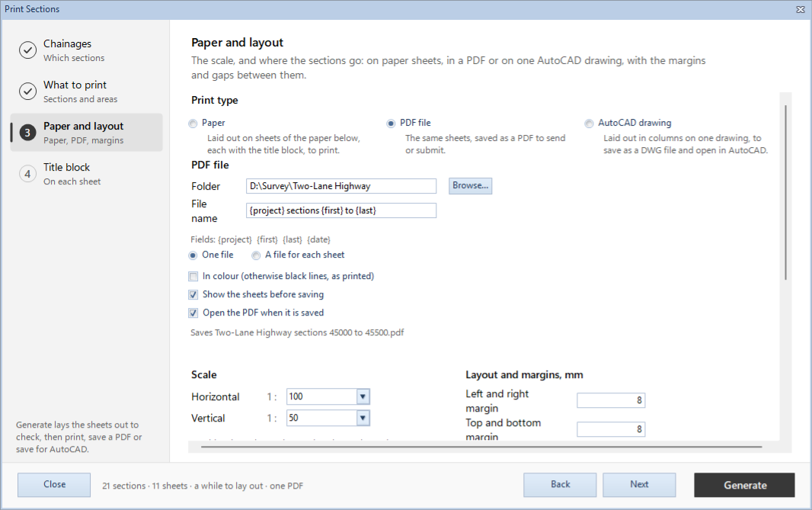Click Next to continue to Title block

[639, 485]
